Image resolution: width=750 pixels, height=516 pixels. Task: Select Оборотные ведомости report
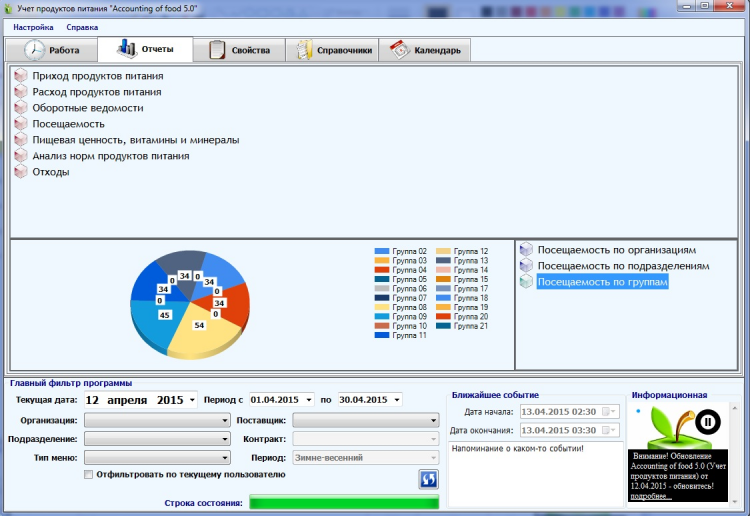(x=88, y=108)
